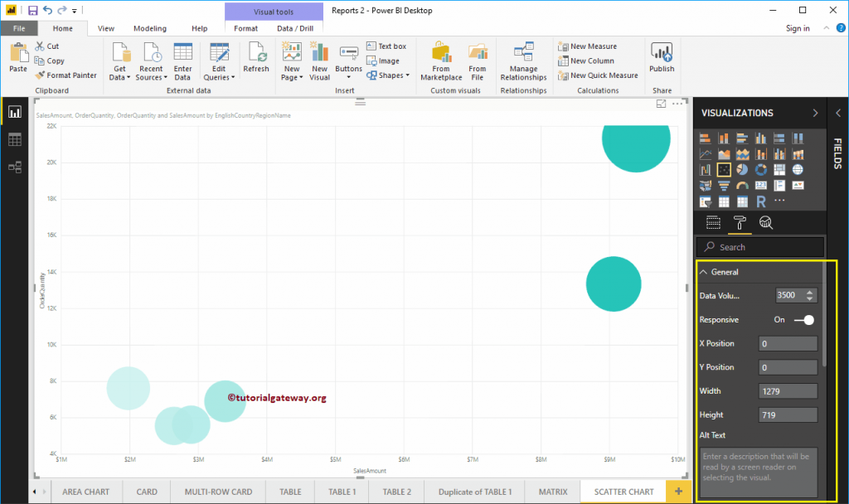Open the R script visual icon
849x504 pixels.
(x=760, y=201)
